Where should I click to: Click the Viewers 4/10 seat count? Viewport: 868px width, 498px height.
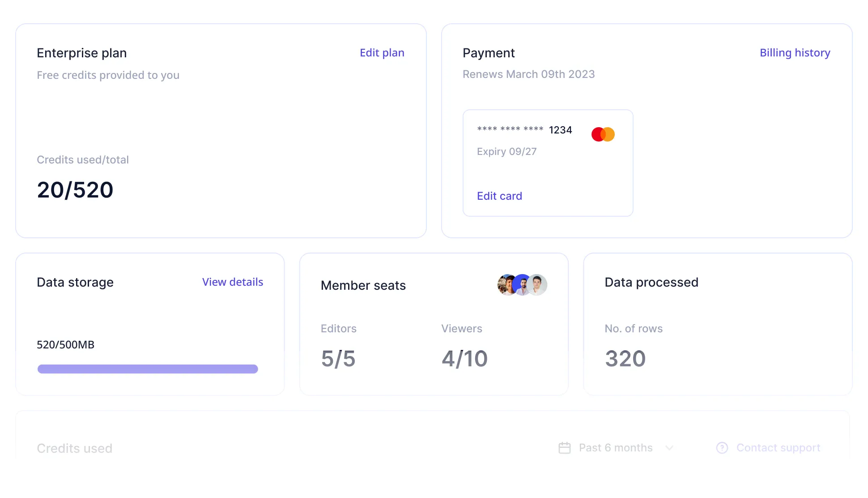[464, 359]
